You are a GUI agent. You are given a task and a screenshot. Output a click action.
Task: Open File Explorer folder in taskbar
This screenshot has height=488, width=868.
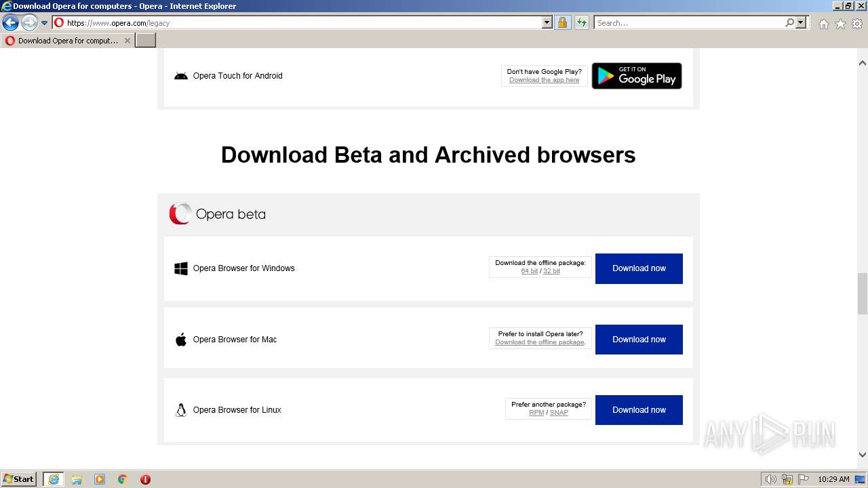coord(77,479)
